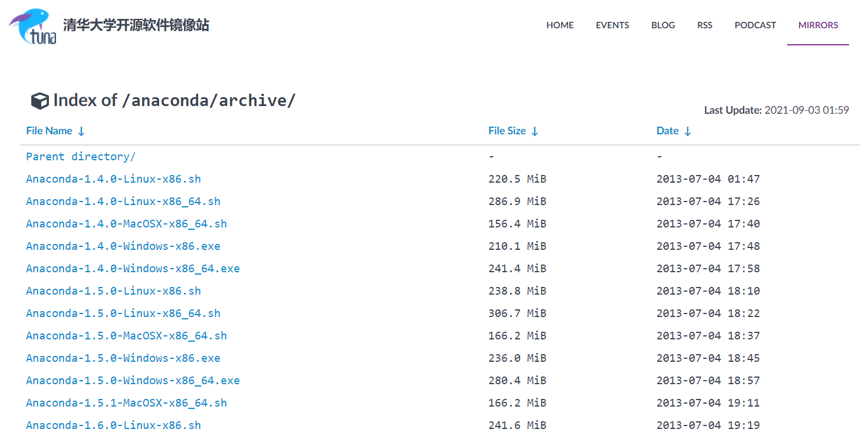Click date 2013-07-04 19:11

[708, 402]
